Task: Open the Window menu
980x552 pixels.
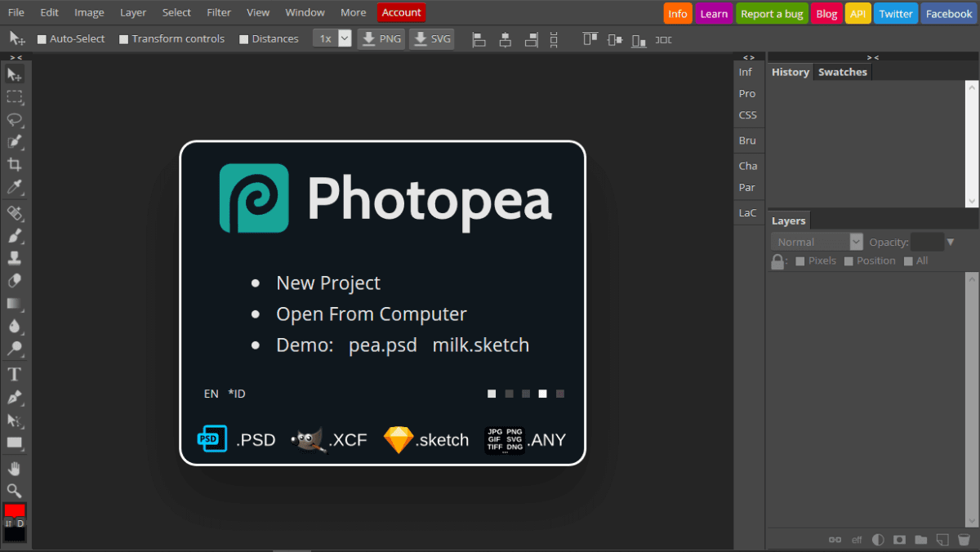Action: pyautogui.click(x=305, y=12)
